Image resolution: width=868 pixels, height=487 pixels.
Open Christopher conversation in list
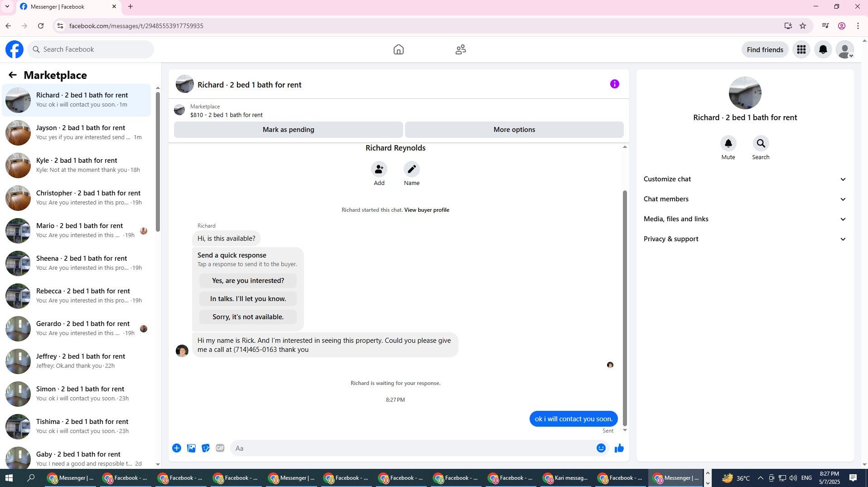click(x=77, y=198)
